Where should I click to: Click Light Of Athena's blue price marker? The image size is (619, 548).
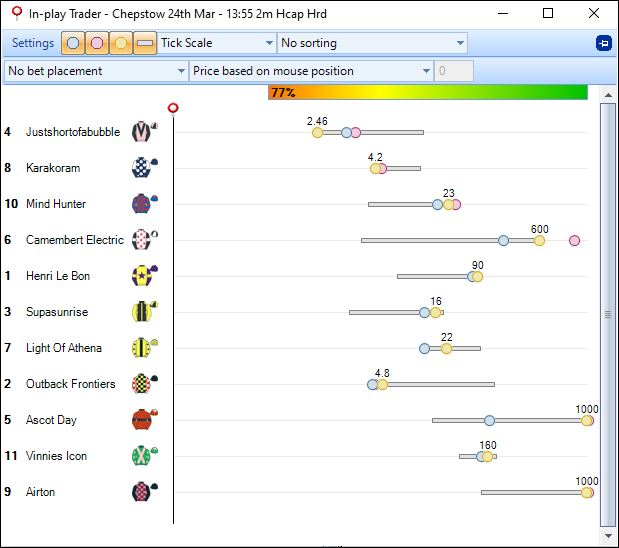(x=424, y=349)
